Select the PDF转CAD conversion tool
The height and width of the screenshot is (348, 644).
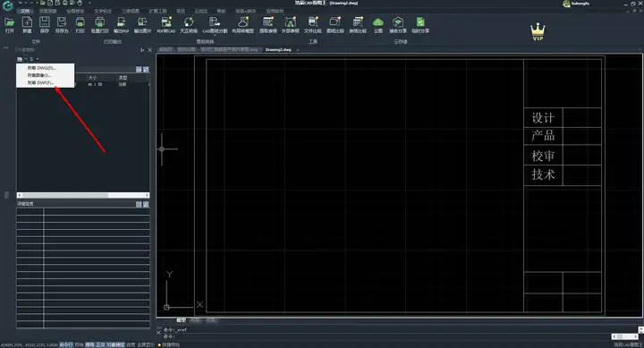166,25
